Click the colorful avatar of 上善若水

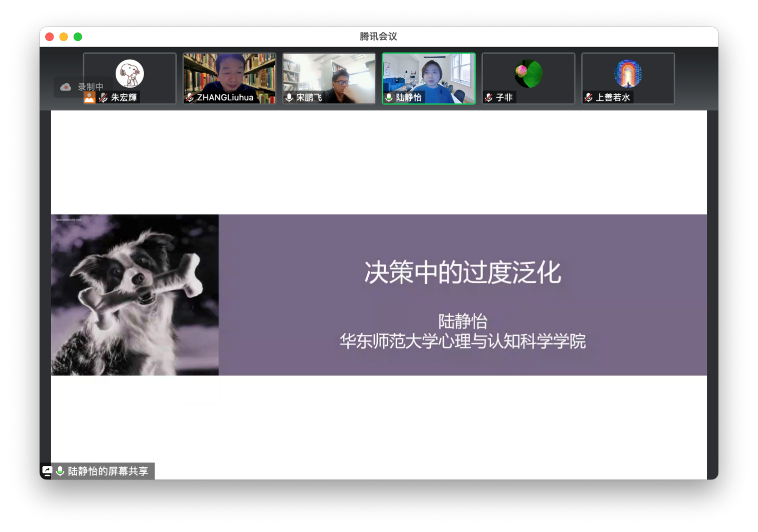pyautogui.click(x=628, y=73)
